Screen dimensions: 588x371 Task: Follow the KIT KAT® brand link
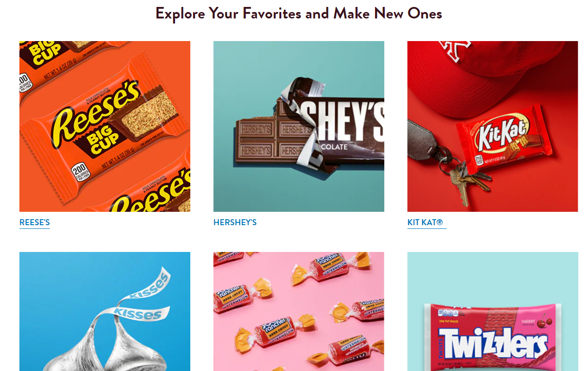coord(425,222)
